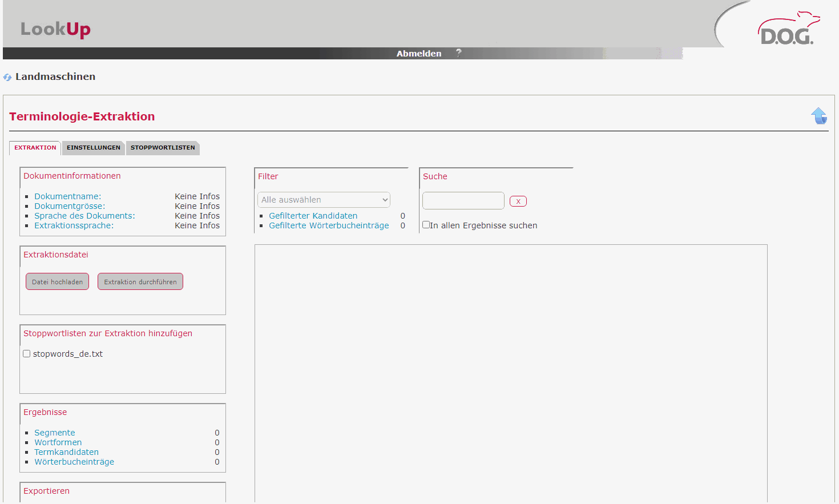Select the Segmente results link

tap(55, 433)
